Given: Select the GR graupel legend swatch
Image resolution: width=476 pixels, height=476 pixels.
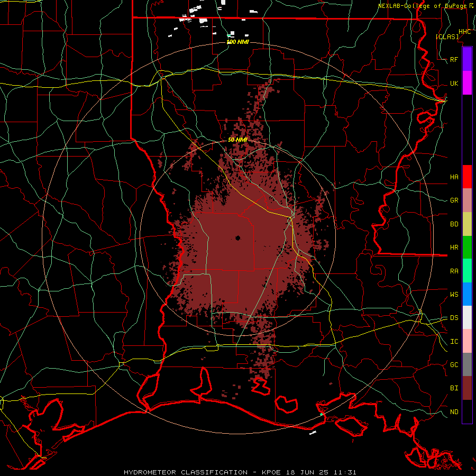Looking at the screenshot, I should (467, 200).
